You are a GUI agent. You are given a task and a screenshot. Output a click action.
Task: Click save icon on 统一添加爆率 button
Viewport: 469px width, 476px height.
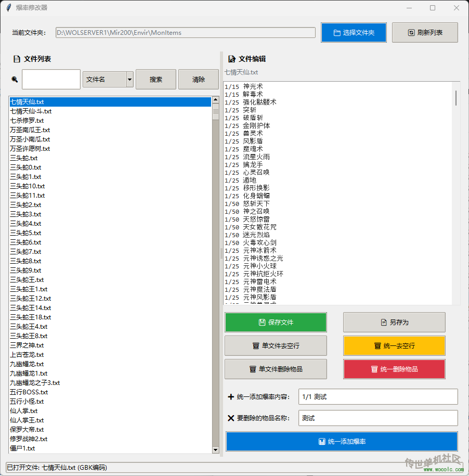click(x=321, y=442)
